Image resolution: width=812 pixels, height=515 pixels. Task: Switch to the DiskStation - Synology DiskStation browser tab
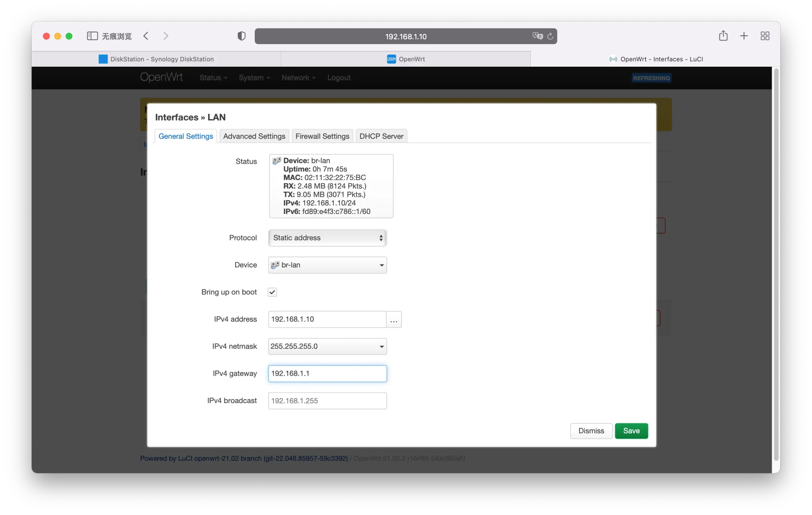(x=156, y=59)
